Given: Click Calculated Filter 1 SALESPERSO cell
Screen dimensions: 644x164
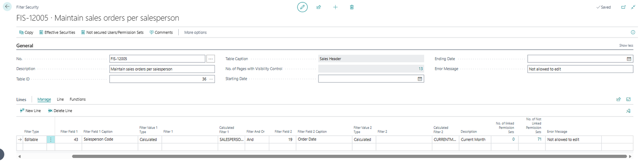Looking at the screenshot, I should point(231,139).
